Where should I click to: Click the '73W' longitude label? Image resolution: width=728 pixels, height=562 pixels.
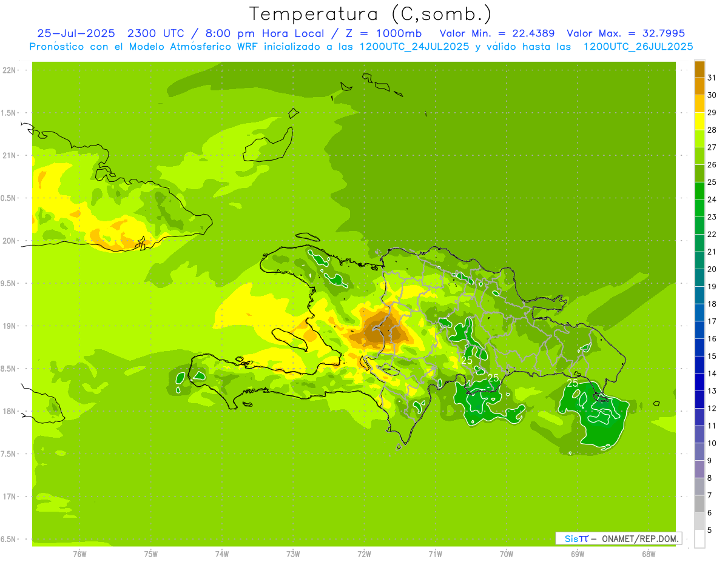293,554
